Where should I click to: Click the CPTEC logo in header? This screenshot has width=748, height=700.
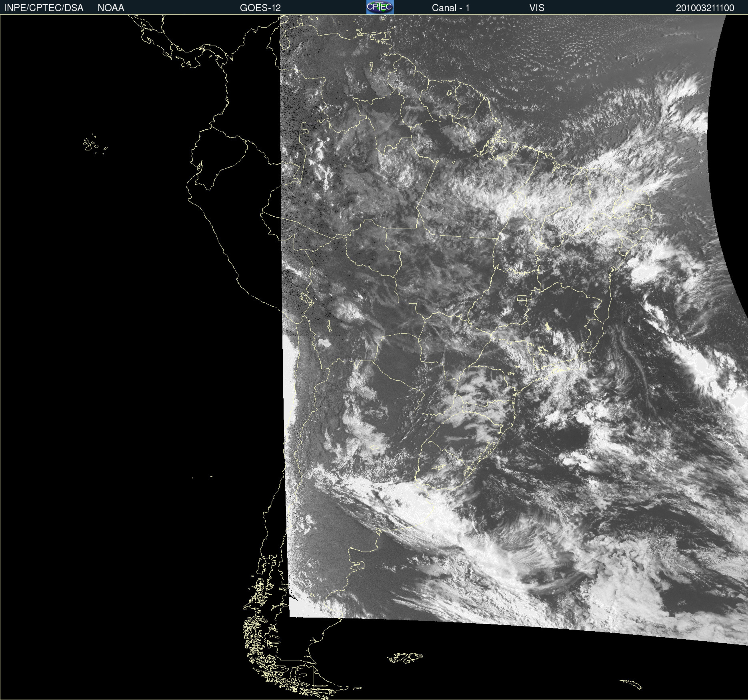click(x=380, y=7)
